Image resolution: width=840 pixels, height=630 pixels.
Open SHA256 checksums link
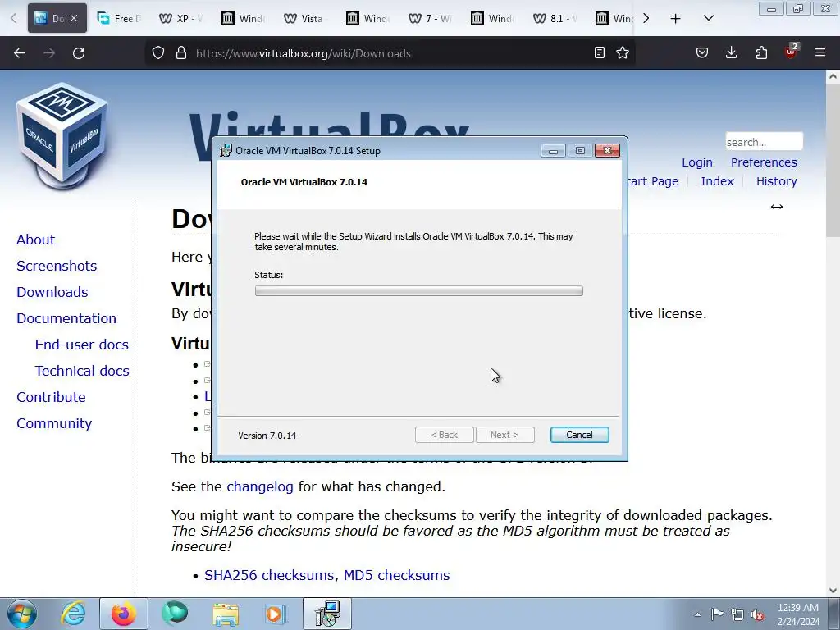(x=269, y=575)
